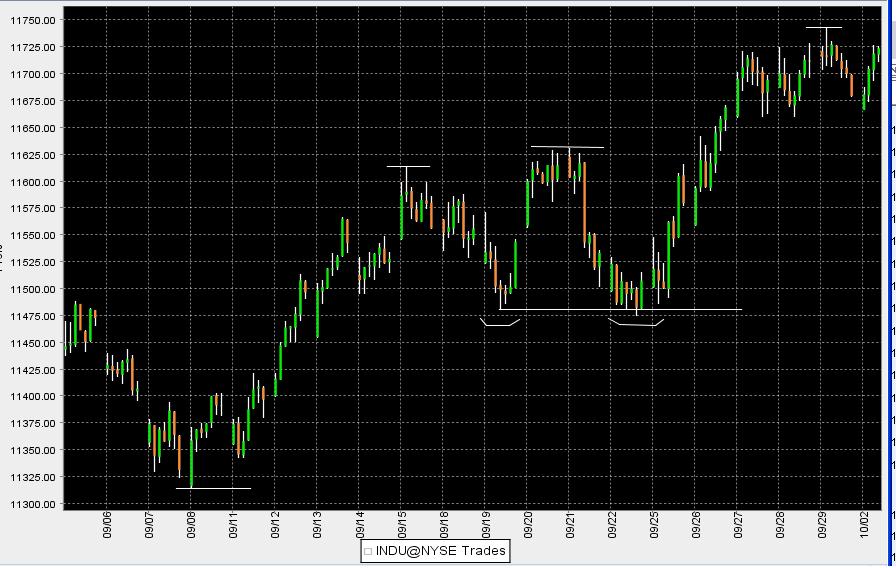Select the 09/07 date axis label

149,526
